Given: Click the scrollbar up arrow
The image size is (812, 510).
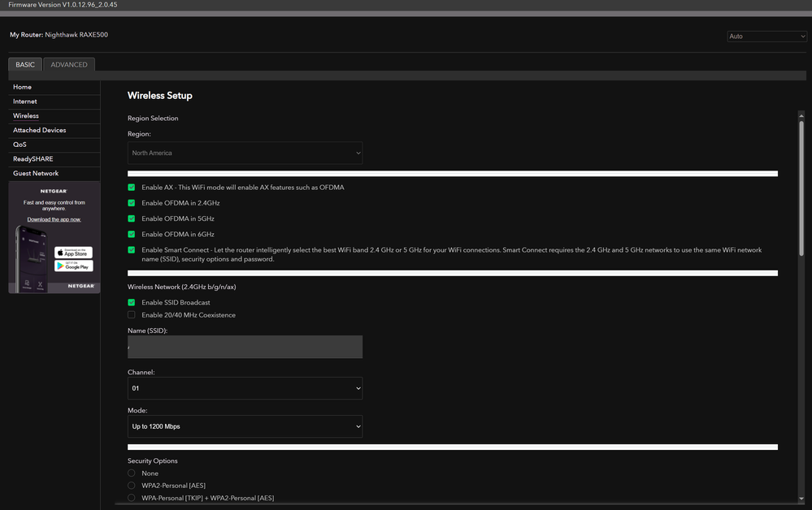Looking at the screenshot, I should click(801, 115).
